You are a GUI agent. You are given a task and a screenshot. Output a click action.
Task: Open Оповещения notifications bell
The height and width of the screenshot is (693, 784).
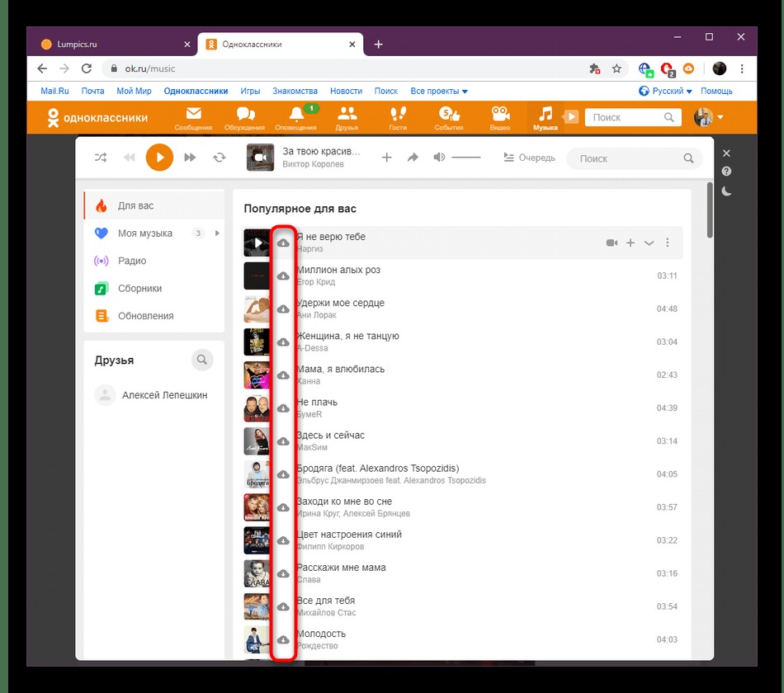coord(296,118)
